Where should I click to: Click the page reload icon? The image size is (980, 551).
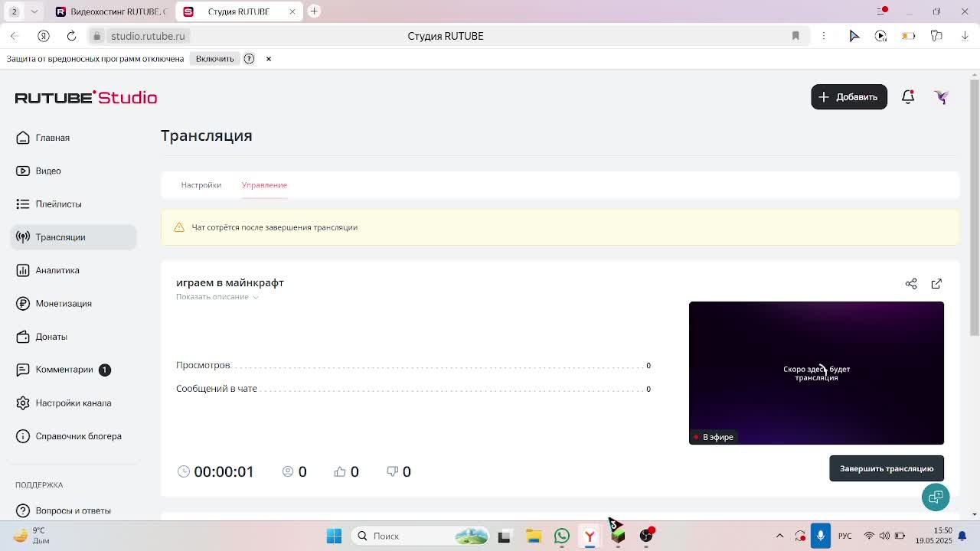pos(71,36)
